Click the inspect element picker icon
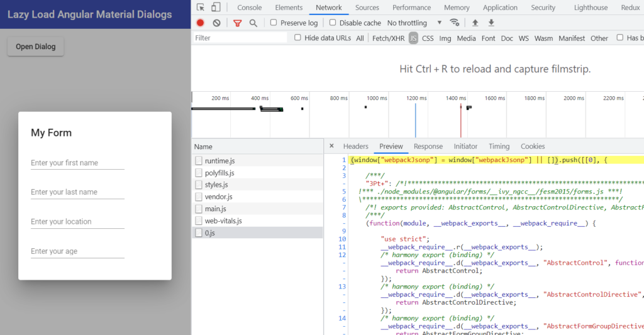644x335 pixels. (x=201, y=8)
